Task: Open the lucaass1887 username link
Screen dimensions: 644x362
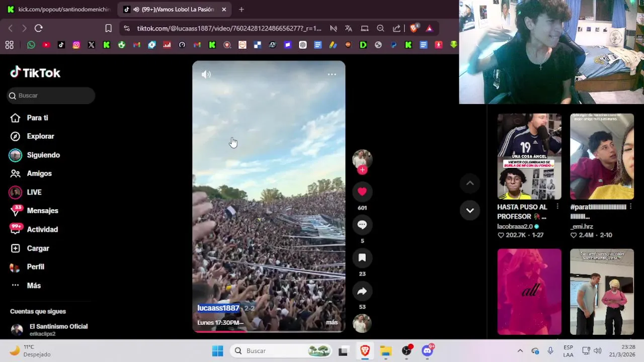Action: [x=218, y=308]
